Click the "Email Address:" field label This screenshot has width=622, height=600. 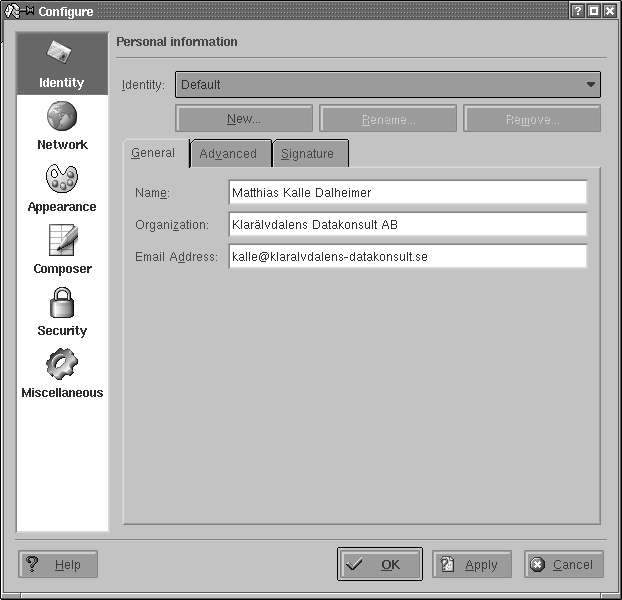point(176,257)
